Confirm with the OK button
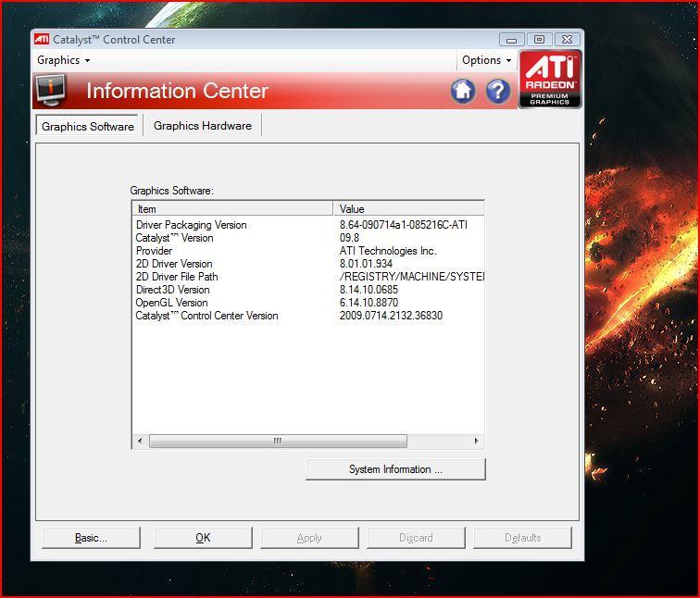 click(203, 538)
